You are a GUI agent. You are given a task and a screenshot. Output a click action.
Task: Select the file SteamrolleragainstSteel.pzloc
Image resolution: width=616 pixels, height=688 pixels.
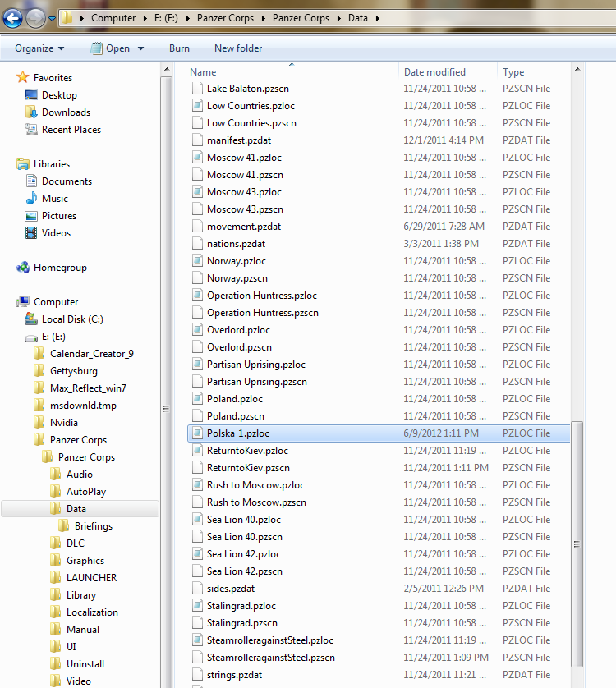(x=270, y=640)
